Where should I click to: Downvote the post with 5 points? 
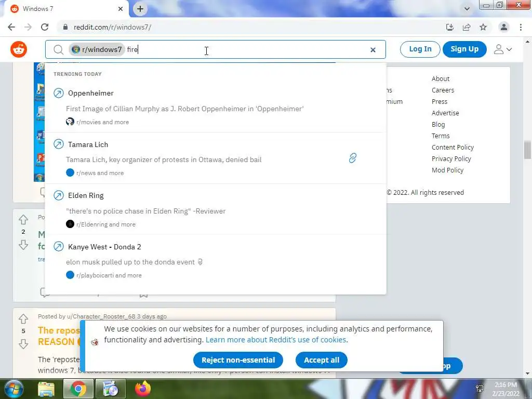point(23,344)
